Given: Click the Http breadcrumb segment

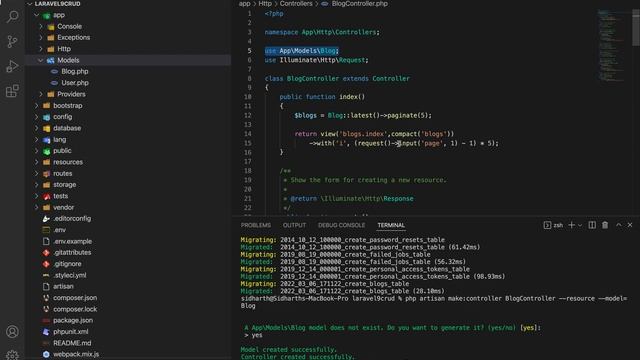Looking at the screenshot, I should point(265,4).
